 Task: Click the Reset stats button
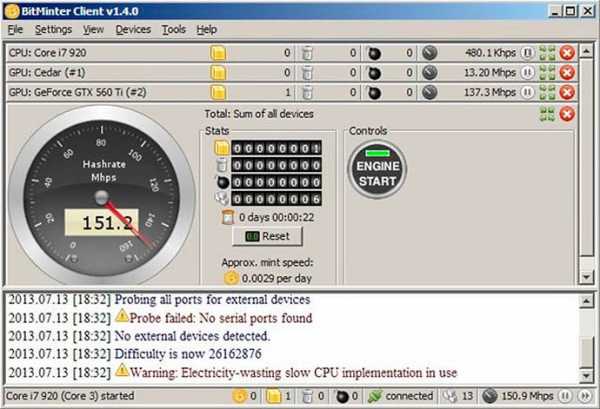coord(267,236)
